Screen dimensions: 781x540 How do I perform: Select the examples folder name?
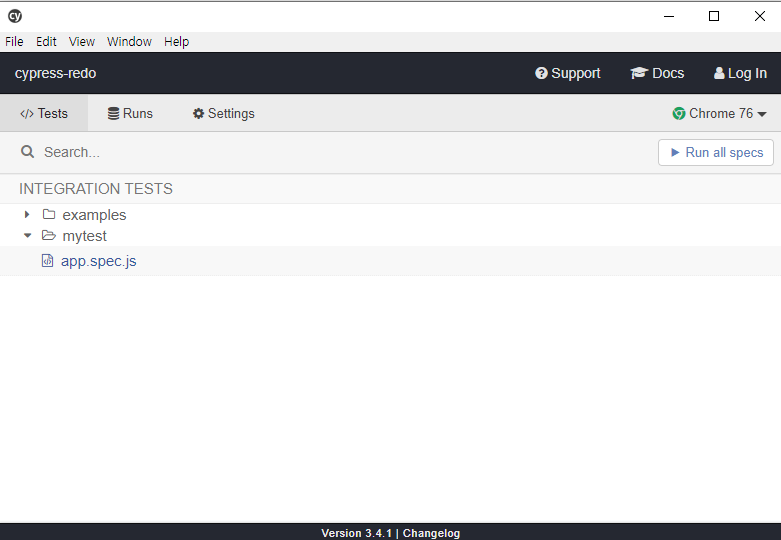pos(94,215)
